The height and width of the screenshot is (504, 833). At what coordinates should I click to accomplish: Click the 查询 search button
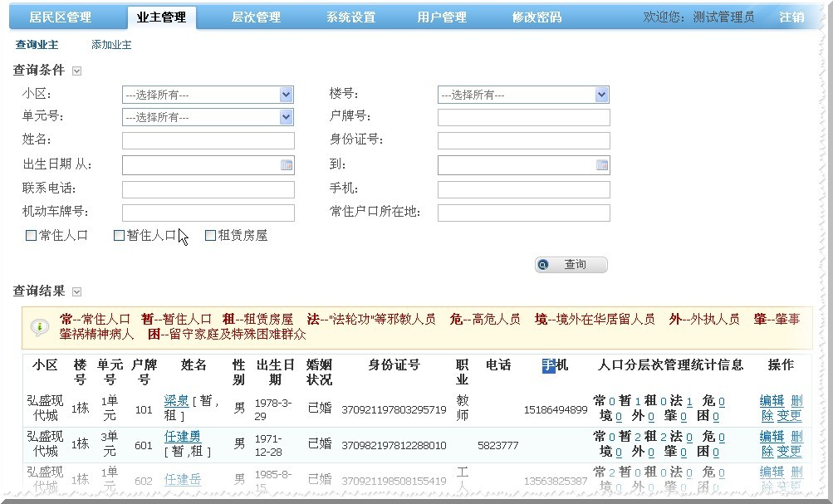point(571,265)
